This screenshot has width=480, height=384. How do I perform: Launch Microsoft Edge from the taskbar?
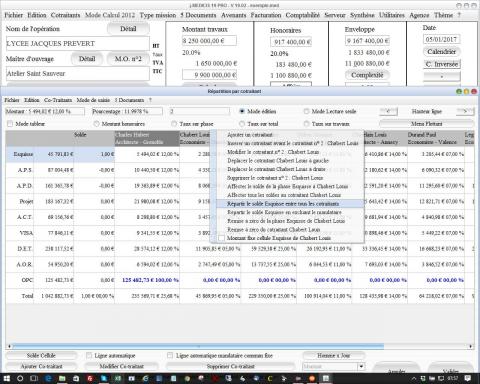pyautogui.click(x=48, y=379)
